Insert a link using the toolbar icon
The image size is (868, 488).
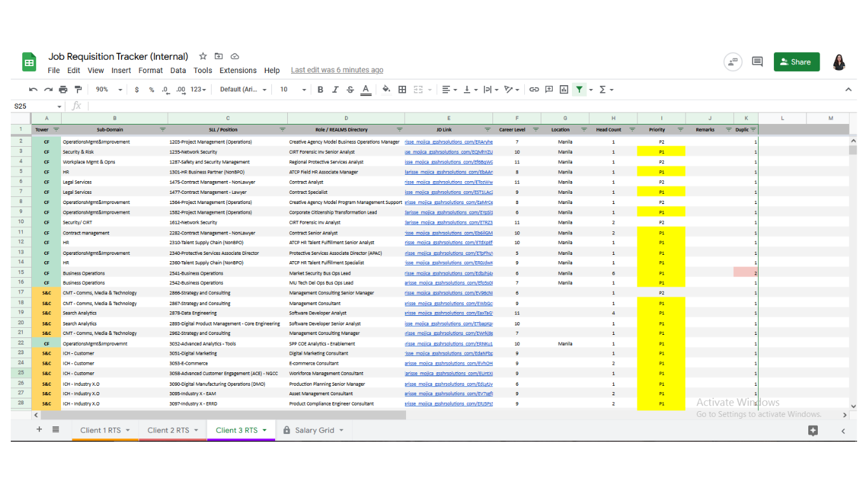click(x=534, y=90)
